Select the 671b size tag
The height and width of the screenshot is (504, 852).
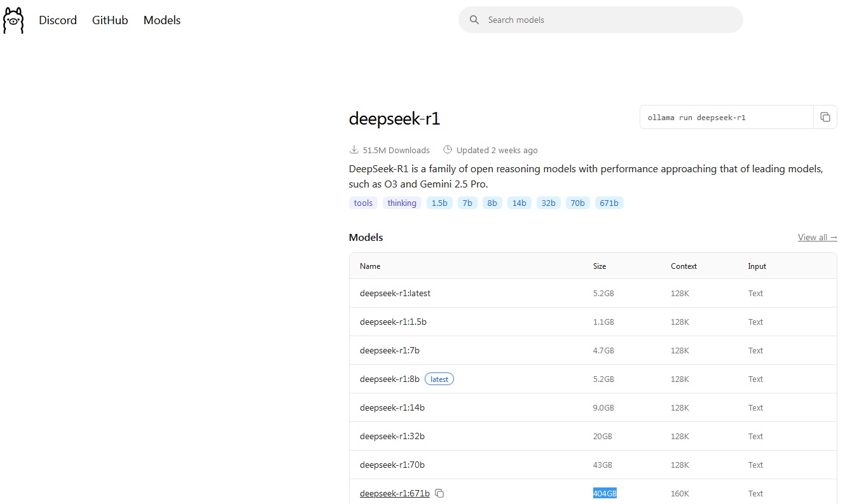coord(609,203)
